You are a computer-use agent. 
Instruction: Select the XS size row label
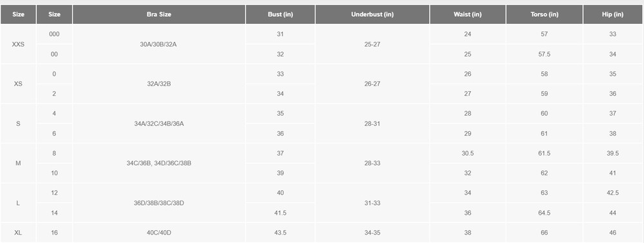pos(18,84)
